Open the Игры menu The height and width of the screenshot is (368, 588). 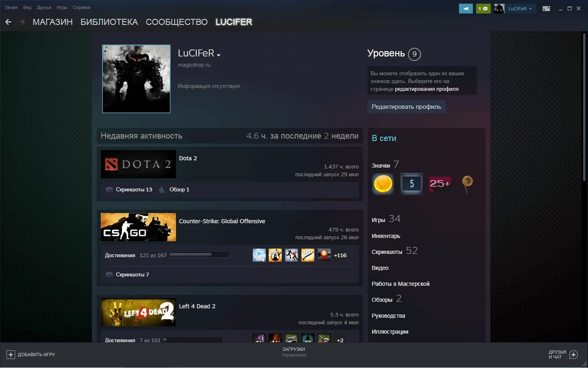coord(62,7)
